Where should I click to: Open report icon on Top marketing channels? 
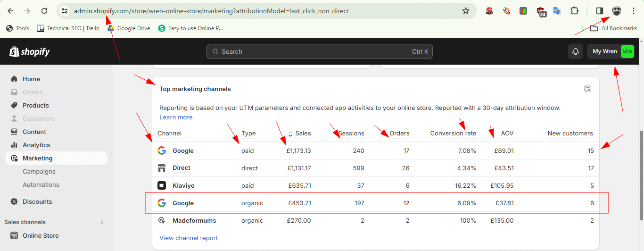pos(587,89)
